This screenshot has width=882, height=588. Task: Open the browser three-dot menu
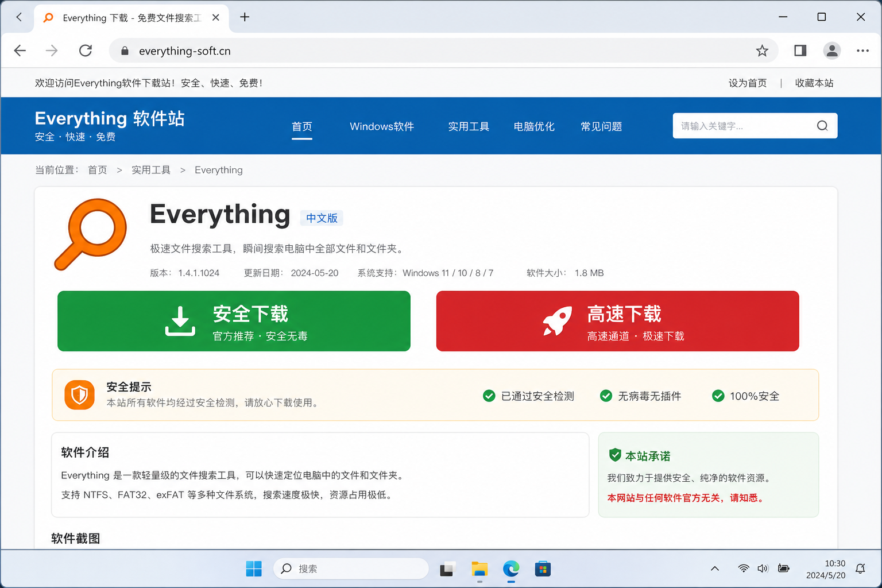pyautogui.click(x=862, y=51)
